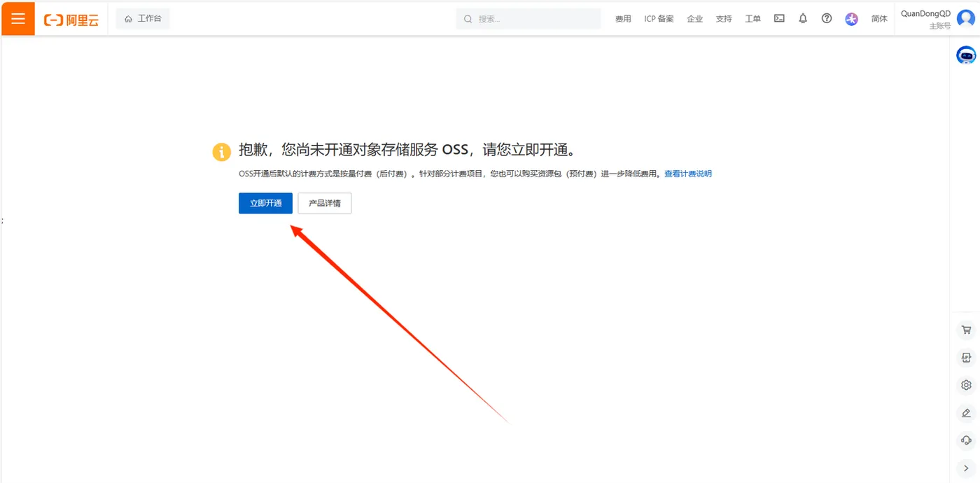Screen dimensions: 980x483
Task: Switch language via 简体
Action: [x=879, y=19]
